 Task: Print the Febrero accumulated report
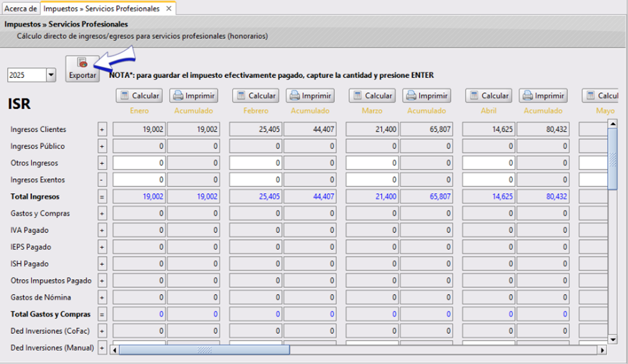(310, 96)
